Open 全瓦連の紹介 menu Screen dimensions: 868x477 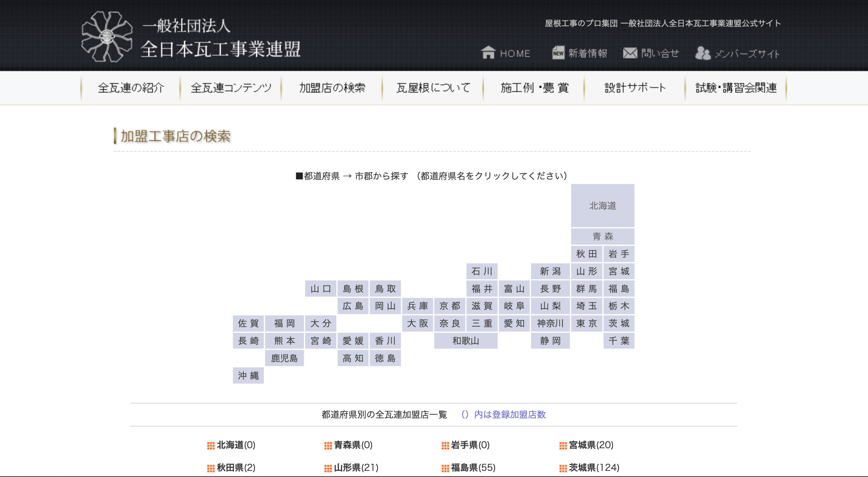coord(131,88)
